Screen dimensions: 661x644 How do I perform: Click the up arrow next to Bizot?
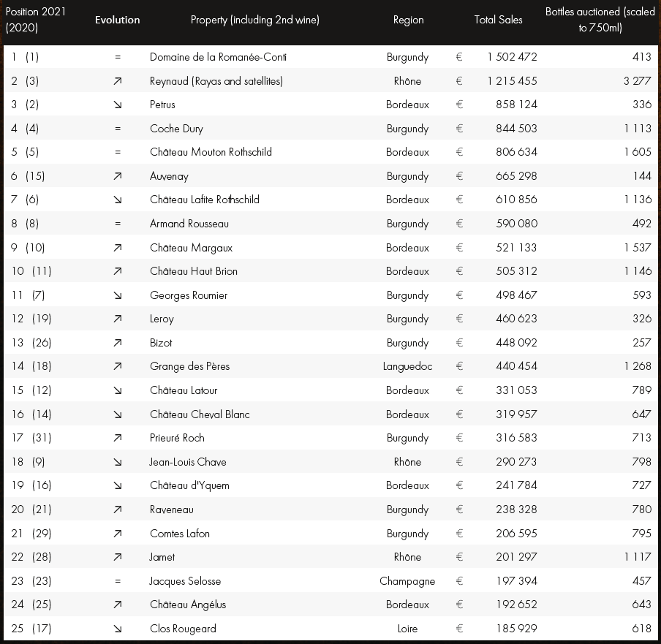pos(118,343)
